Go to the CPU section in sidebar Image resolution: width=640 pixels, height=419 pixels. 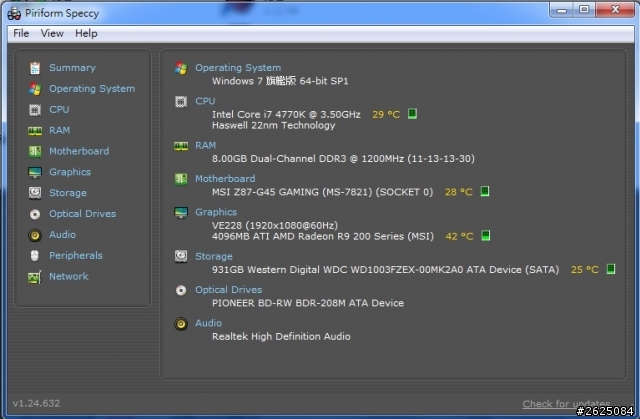(x=59, y=109)
